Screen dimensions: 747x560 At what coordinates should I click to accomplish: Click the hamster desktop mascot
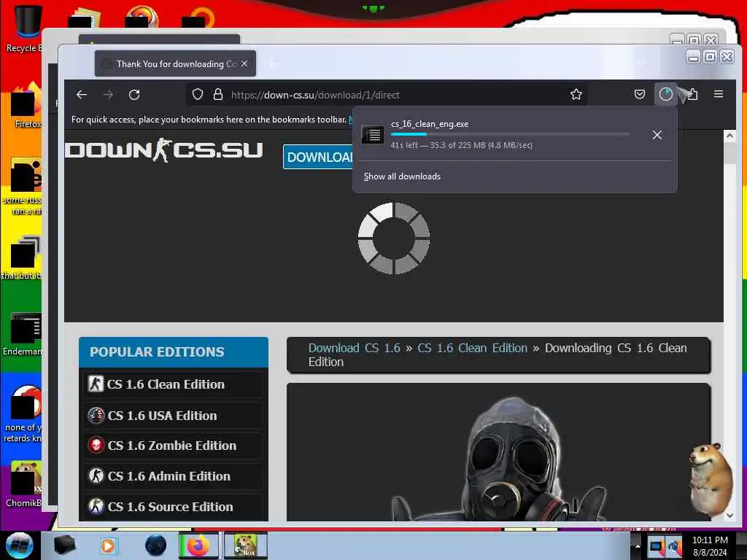(710, 480)
